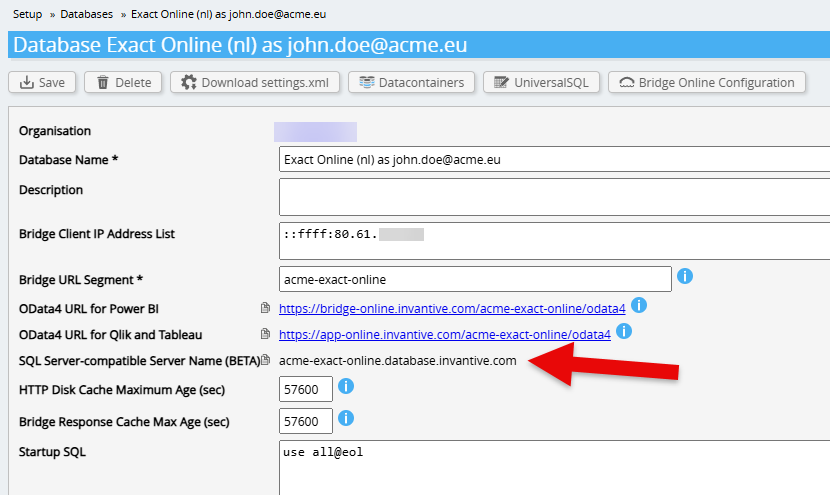Download settings.xml file
This screenshot has width=830, height=495.
255,83
